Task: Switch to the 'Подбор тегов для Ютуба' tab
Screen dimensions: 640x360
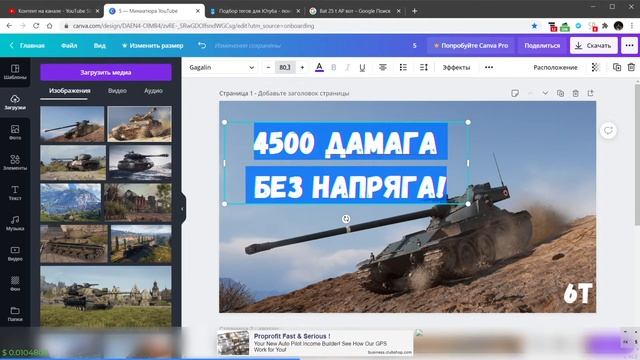Action: tap(255, 11)
